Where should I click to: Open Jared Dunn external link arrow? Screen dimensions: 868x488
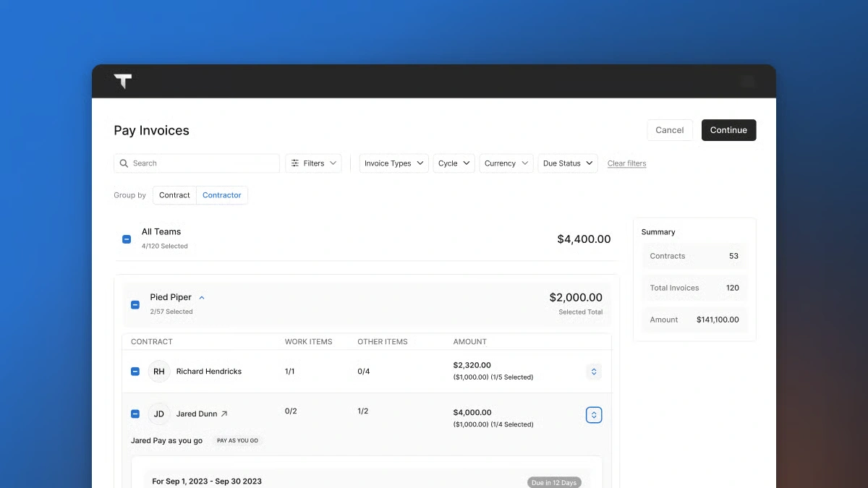[224, 414]
